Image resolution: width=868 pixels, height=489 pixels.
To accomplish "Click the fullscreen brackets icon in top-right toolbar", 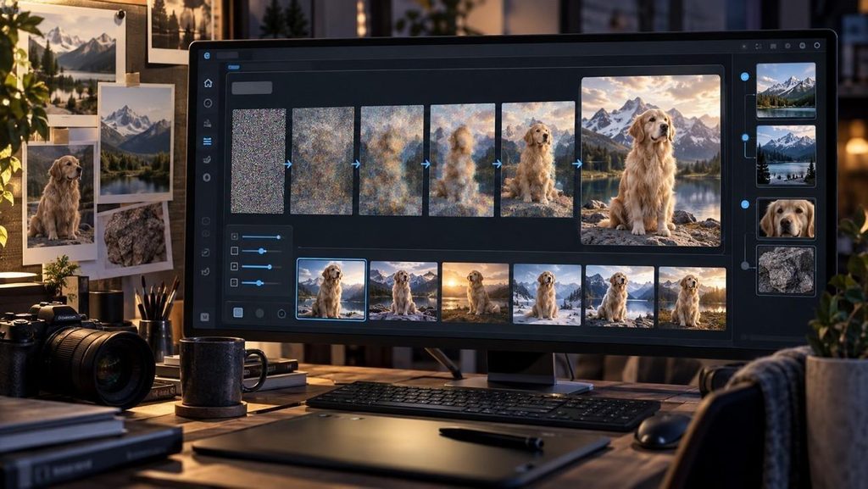I will 759,47.
